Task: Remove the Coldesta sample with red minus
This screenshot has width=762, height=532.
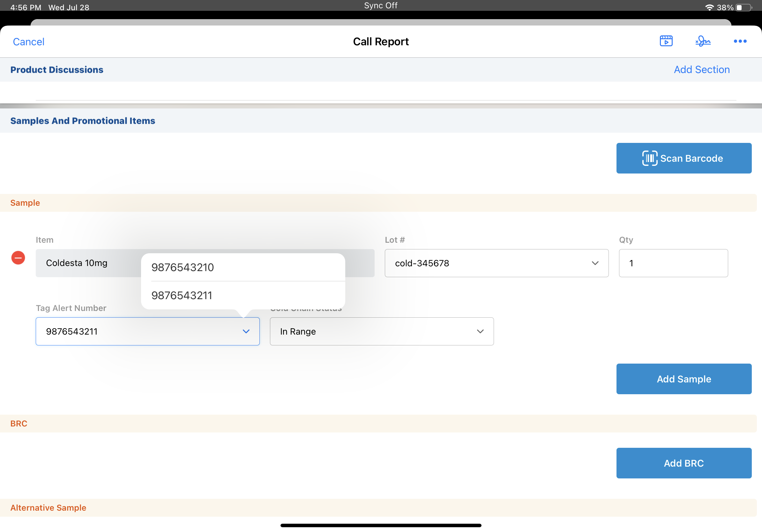Action: coord(18,258)
